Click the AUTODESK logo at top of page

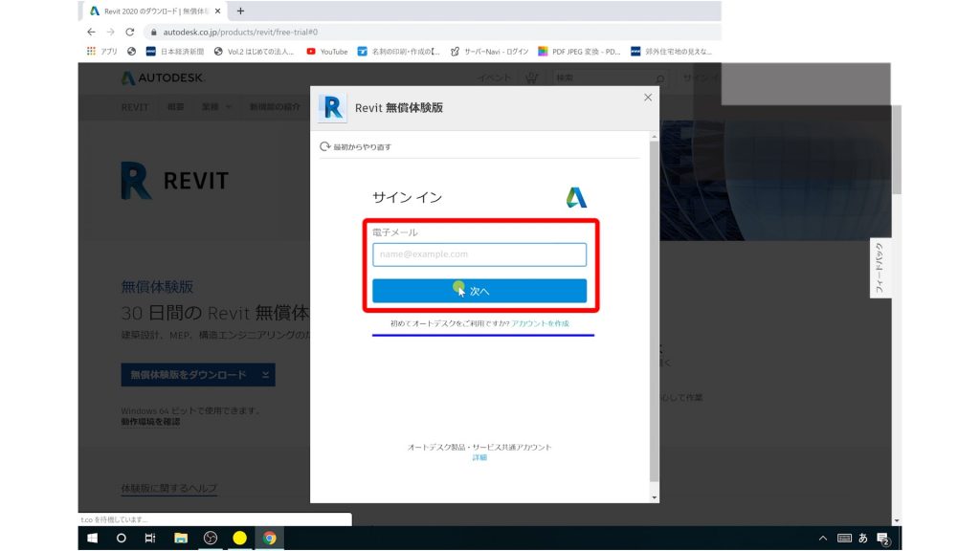pyautogui.click(x=165, y=77)
